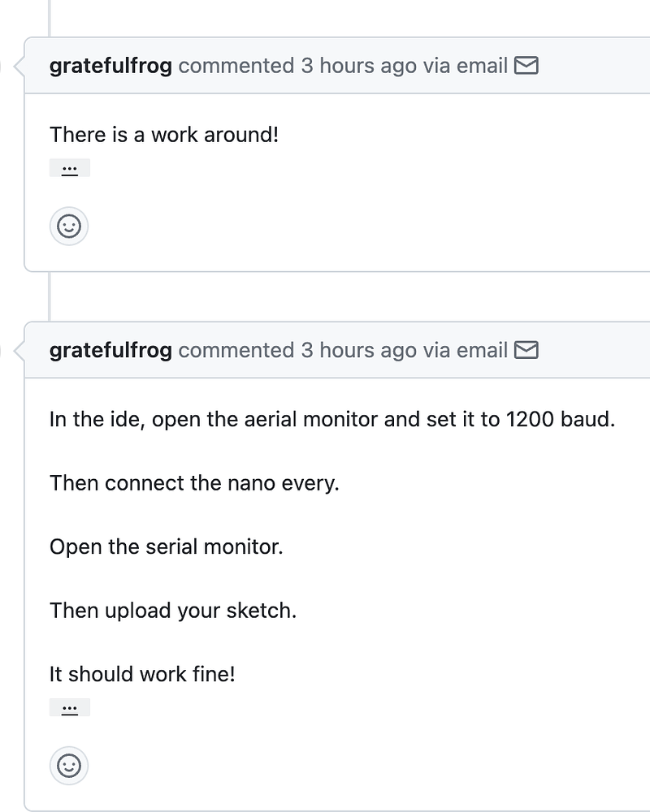Click the "It should work fine!" line

click(142, 674)
